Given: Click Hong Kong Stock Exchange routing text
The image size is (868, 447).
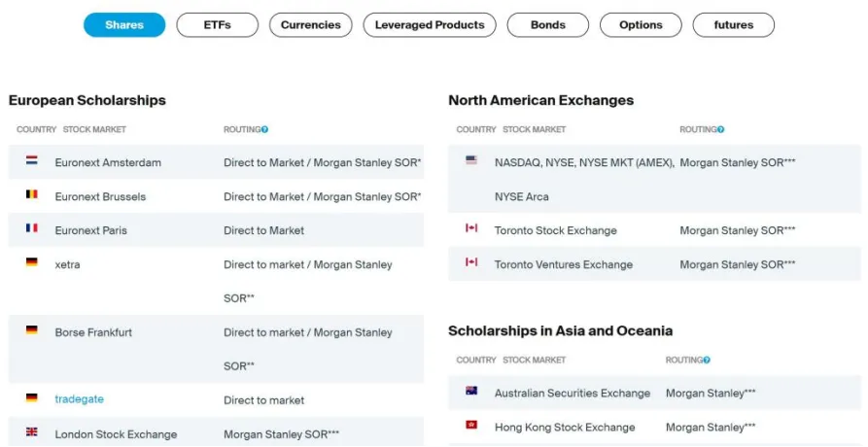Looking at the screenshot, I should point(711,428).
